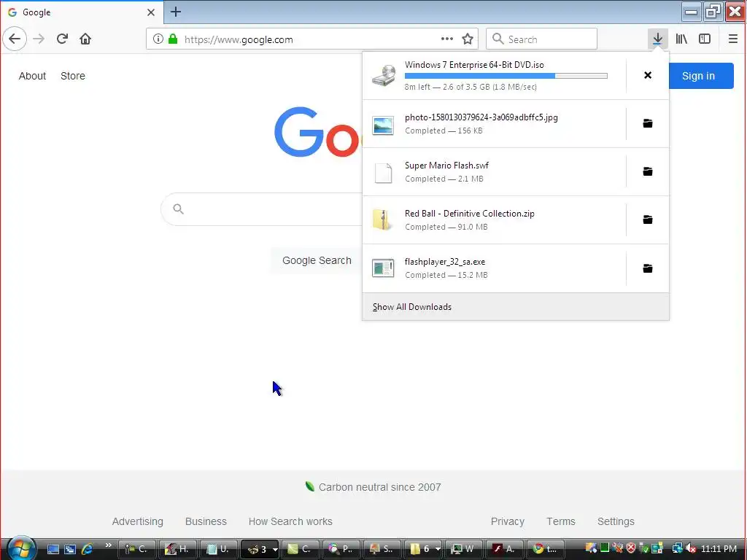Open Red Ball - Definitive Collection.zip download
747x560 pixels.
click(494, 220)
